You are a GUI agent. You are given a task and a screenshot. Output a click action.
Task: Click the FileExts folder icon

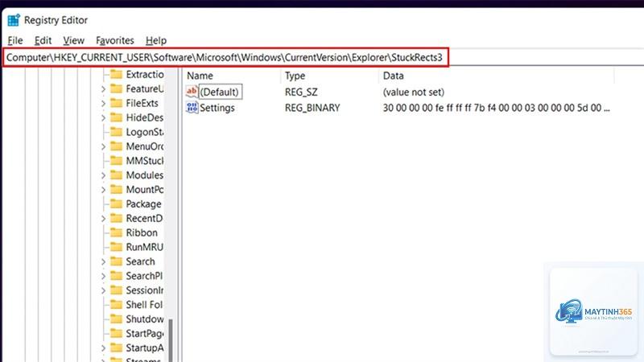click(x=116, y=103)
